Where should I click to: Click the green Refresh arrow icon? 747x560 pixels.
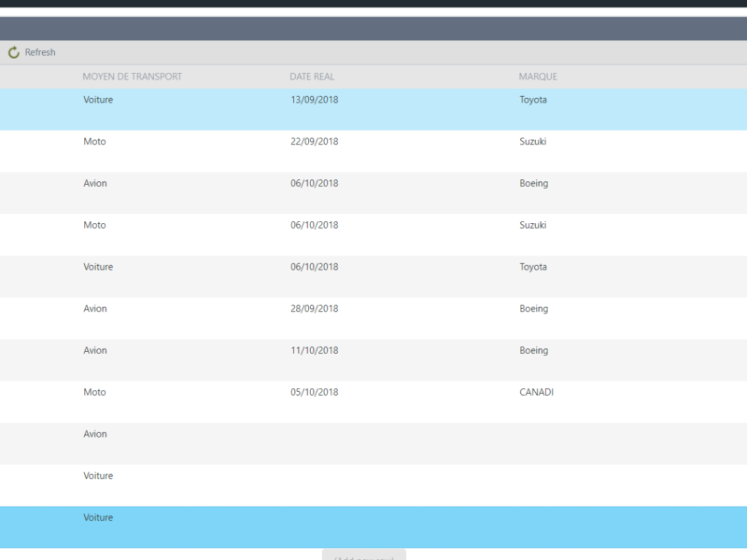[x=13, y=53]
